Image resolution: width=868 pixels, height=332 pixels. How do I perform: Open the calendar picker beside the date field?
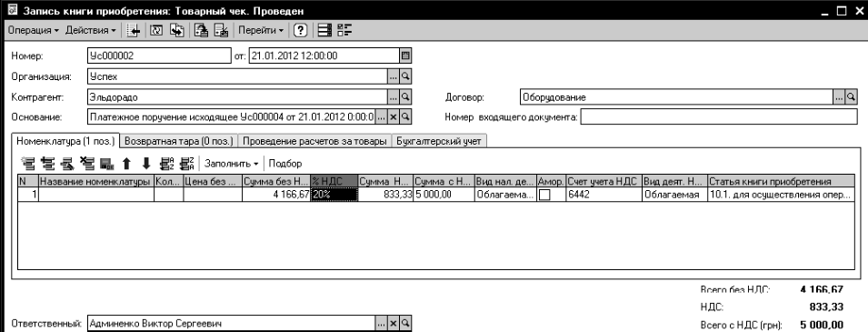click(x=405, y=55)
